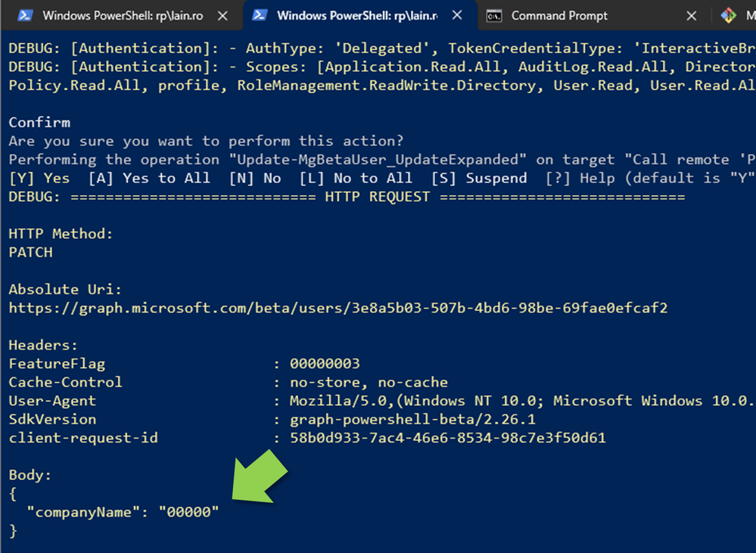Click the green arrow annotation near Body
The width and height of the screenshot is (756, 553).
[x=260, y=477]
